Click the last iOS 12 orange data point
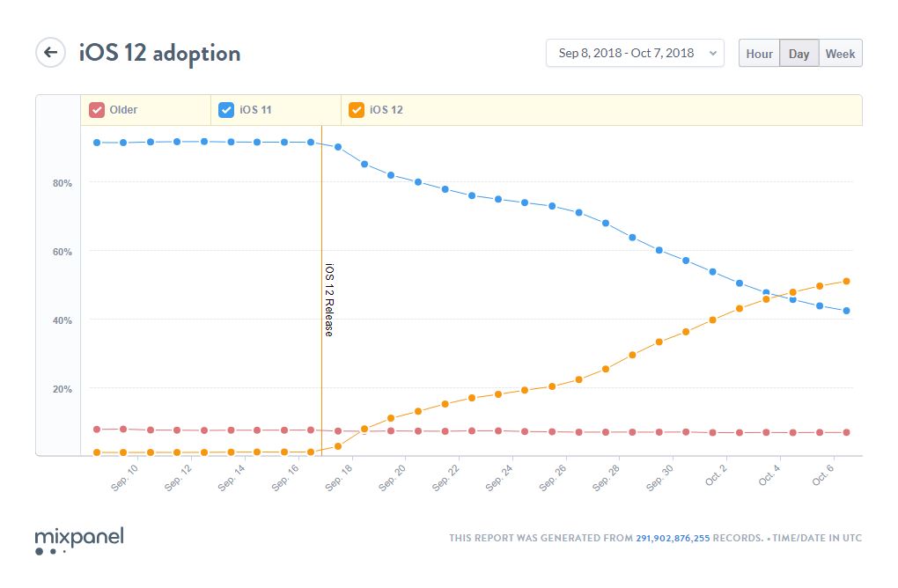Image resolution: width=898 pixels, height=588 pixels. tap(846, 282)
